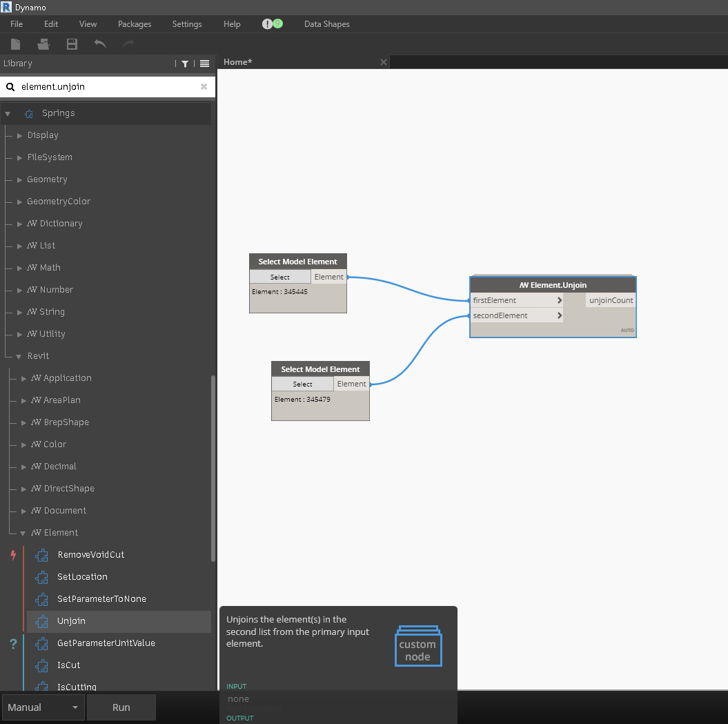This screenshot has width=728, height=724.
Task: Click the Run button
Action: (121, 707)
